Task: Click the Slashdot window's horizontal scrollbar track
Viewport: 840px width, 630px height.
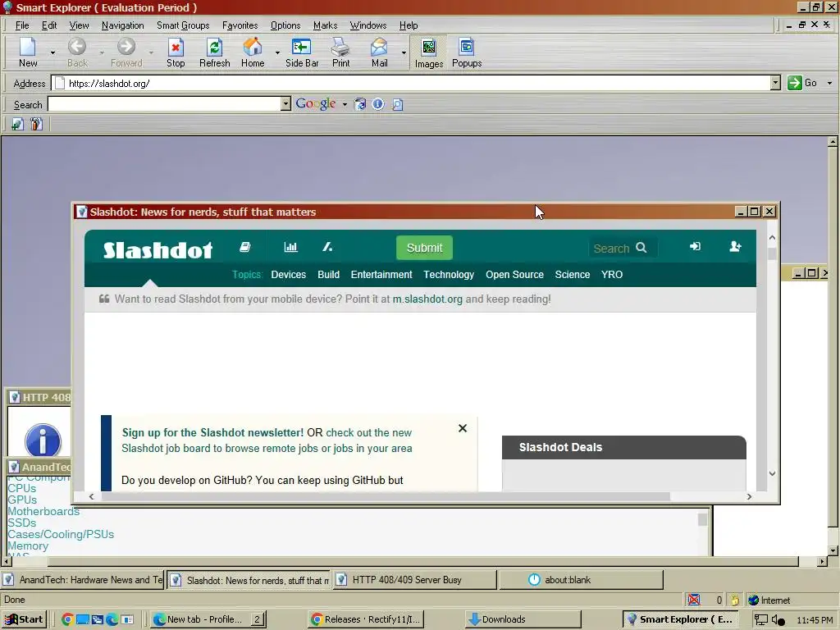Action: pos(420,496)
